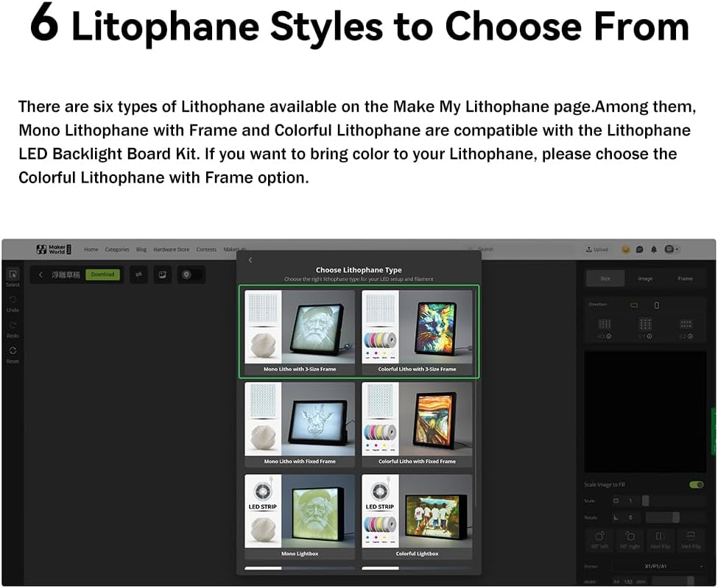The image size is (718, 588).
Task: Select Mono Litho with Fixed Frame
Action: click(300, 424)
